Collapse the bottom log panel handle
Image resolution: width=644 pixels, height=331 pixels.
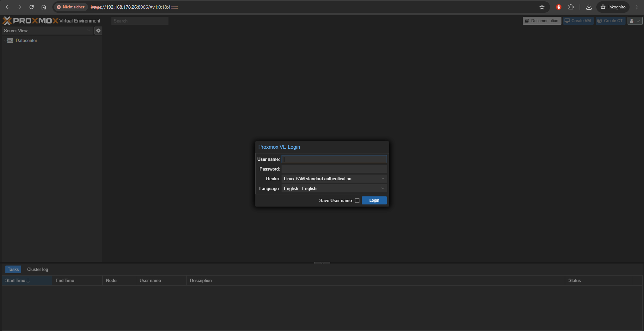(322, 263)
